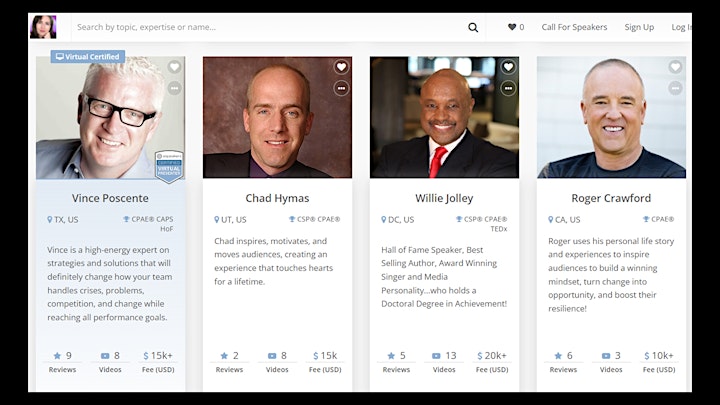
Task: Click the Certified Virtual Presenter shield badge
Action: (x=169, y=166)
